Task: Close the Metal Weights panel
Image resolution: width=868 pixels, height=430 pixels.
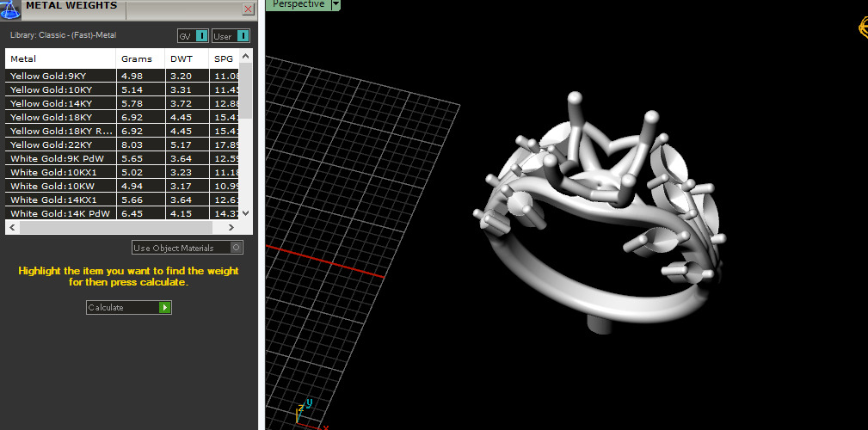Action: click(248, 9)
